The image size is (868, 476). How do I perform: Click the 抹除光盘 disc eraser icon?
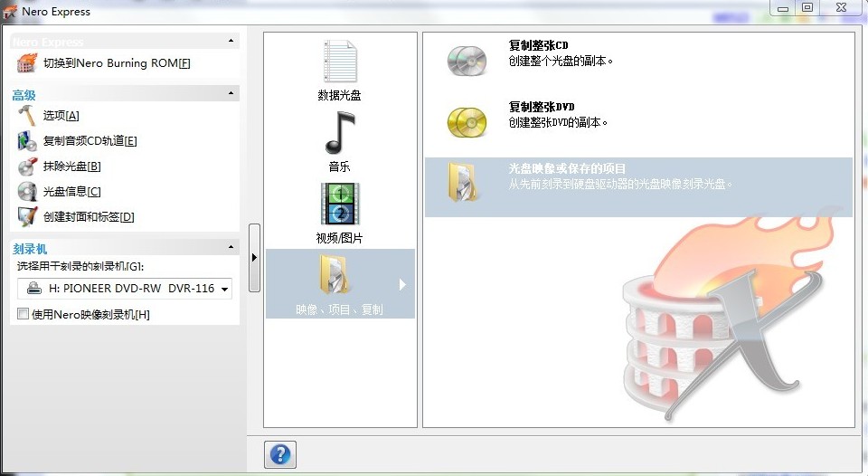coord(26,167)
